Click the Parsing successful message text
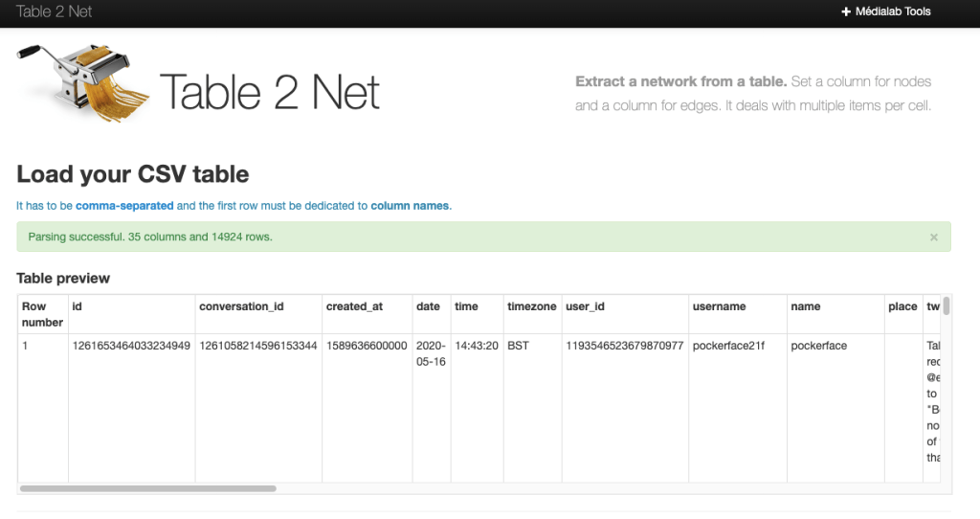The image size is (980, 519). coord(150,237)
